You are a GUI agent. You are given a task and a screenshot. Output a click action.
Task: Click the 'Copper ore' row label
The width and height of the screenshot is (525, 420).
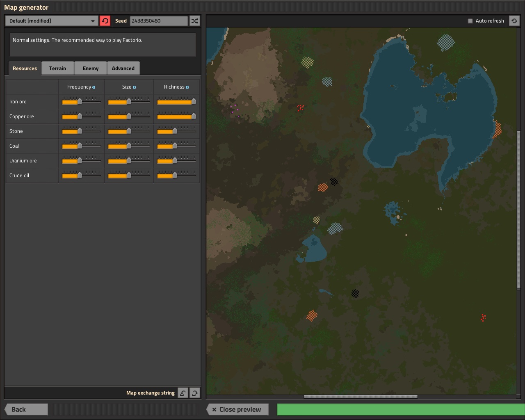tap(22, 116)
